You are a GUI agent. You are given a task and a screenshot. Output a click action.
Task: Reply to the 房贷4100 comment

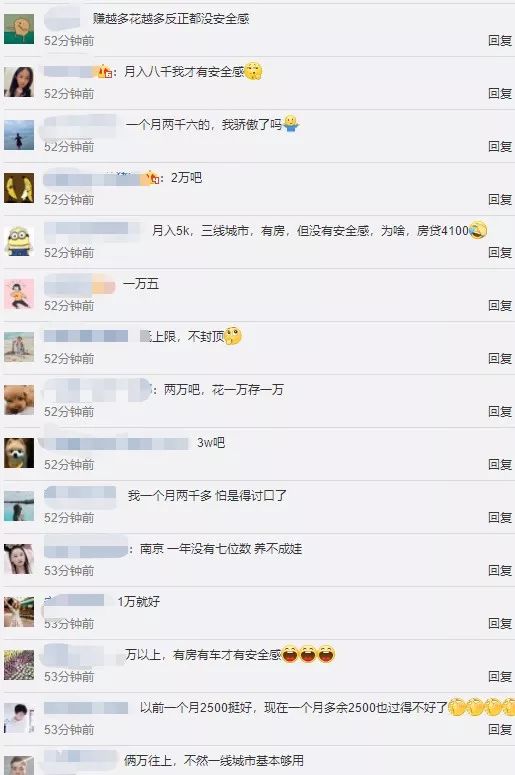point(500,252)
